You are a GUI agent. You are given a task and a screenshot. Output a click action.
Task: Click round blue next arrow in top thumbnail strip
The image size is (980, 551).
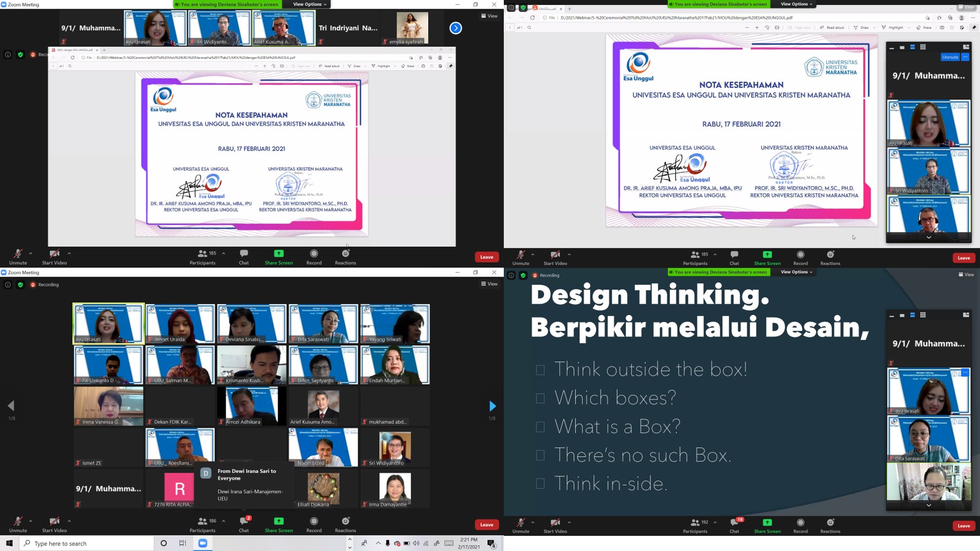[x=456, y=28]
